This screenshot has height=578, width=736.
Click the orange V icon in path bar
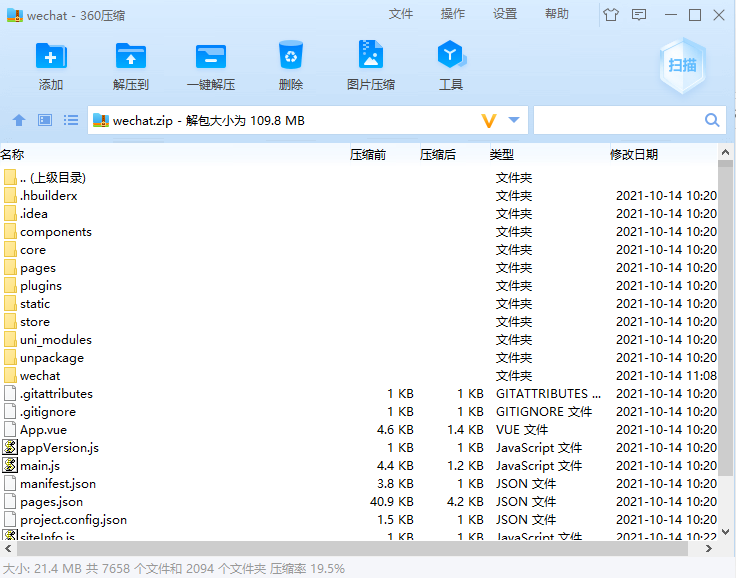[489, 121]
